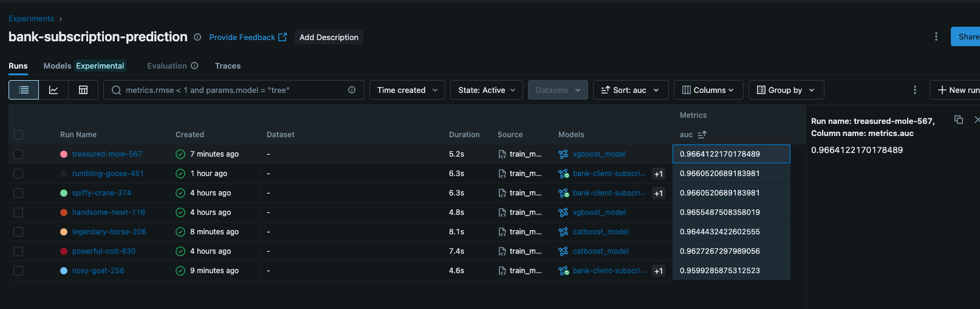The height and width of the screenshot is (309, 980).
Task: Open the rumbling-goose-451 run link
Action: click(x=108, y=174)
